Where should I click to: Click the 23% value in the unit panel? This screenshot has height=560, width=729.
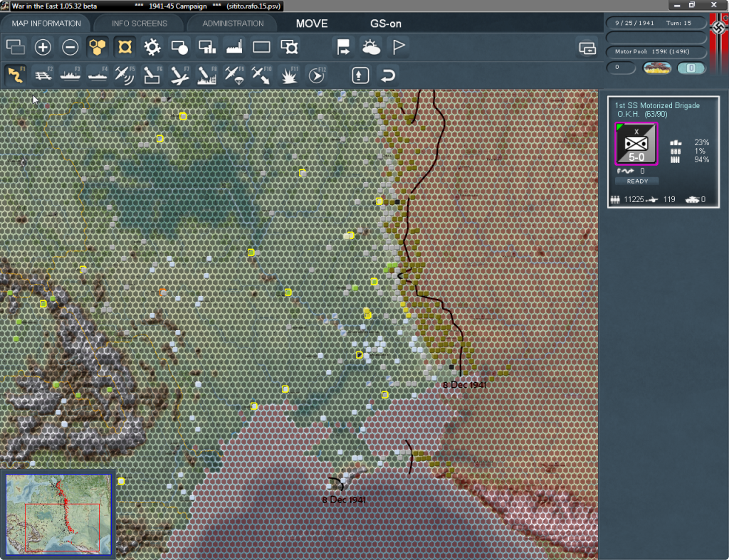coord(701,142)
